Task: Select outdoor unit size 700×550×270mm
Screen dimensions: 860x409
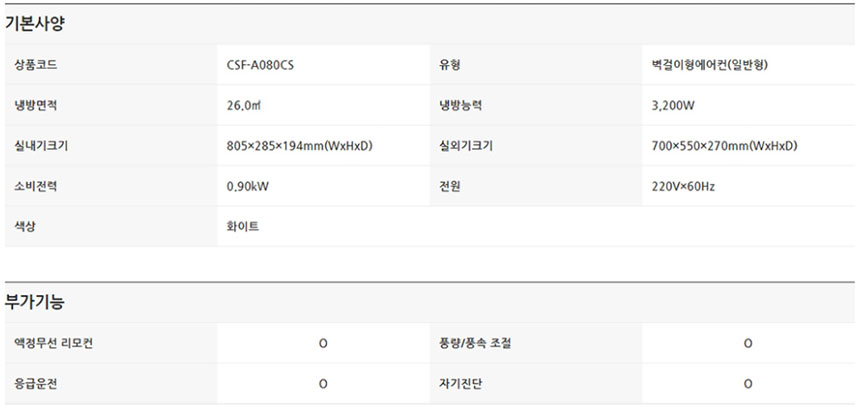Action: point(723,146)
